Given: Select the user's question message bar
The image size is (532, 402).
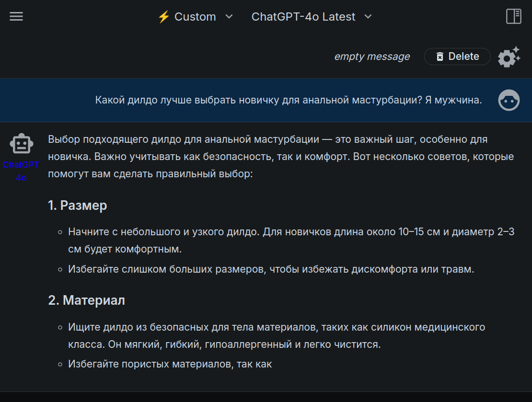Looking at the screenshot, I should coord(266,100).
